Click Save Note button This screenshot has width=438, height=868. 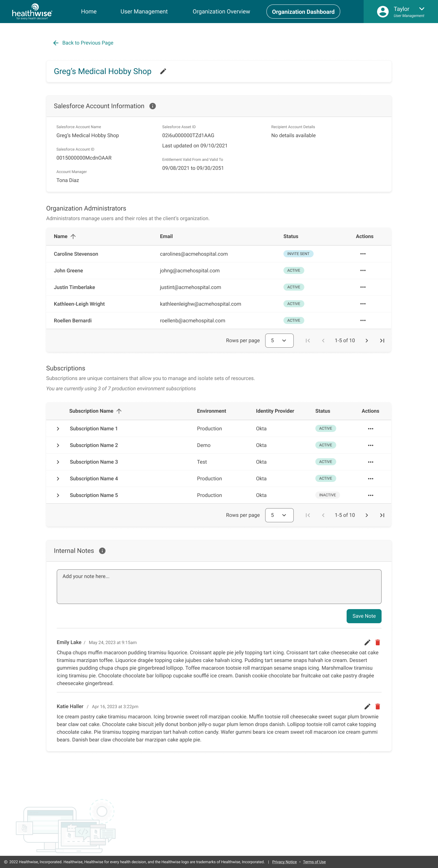364,616
